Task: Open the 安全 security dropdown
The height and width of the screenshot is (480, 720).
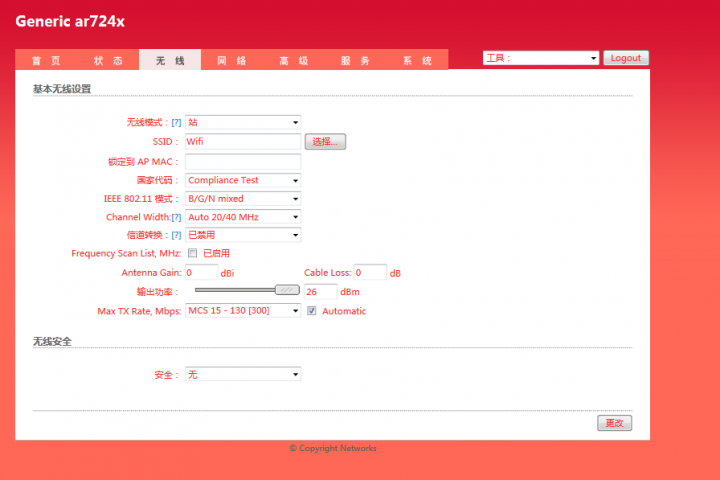Action: [x=243, y=374]
